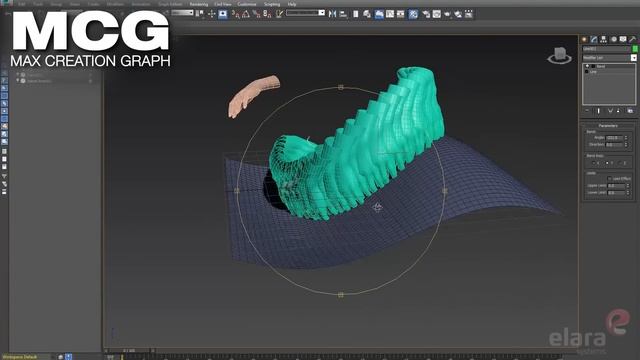
Task: Open the Workspace Default dropdown
Action: click(27, 357)
